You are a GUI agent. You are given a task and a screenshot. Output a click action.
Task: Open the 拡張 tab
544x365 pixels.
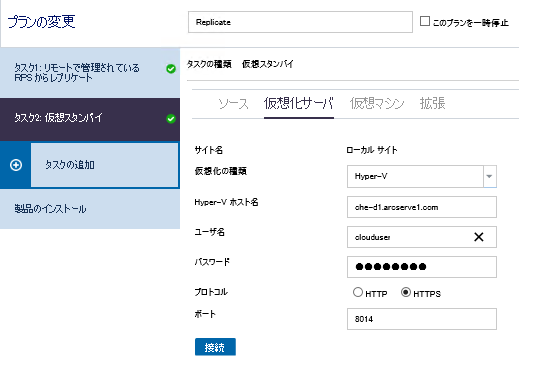432,103
